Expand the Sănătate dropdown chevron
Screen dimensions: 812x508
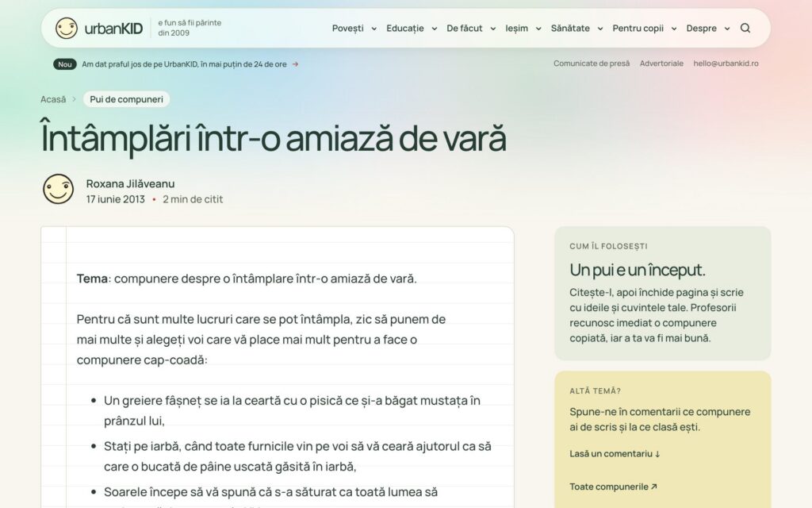[600, 29]
